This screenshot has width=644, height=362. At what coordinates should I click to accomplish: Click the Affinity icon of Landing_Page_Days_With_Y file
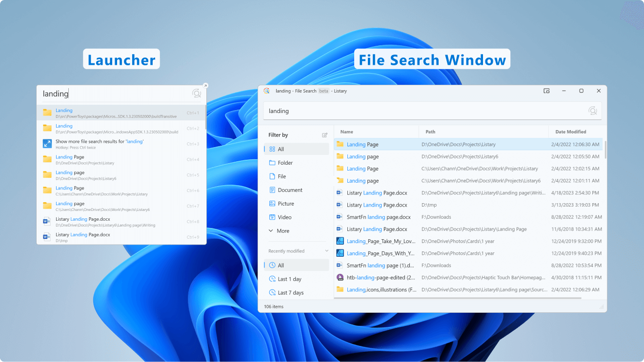(x=340, y=253)
